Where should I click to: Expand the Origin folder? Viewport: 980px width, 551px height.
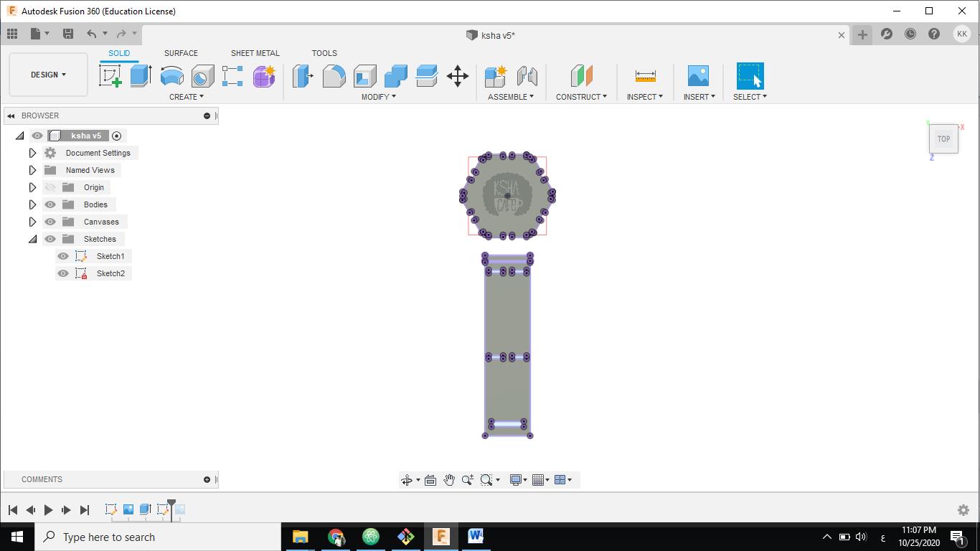[32, 187]
